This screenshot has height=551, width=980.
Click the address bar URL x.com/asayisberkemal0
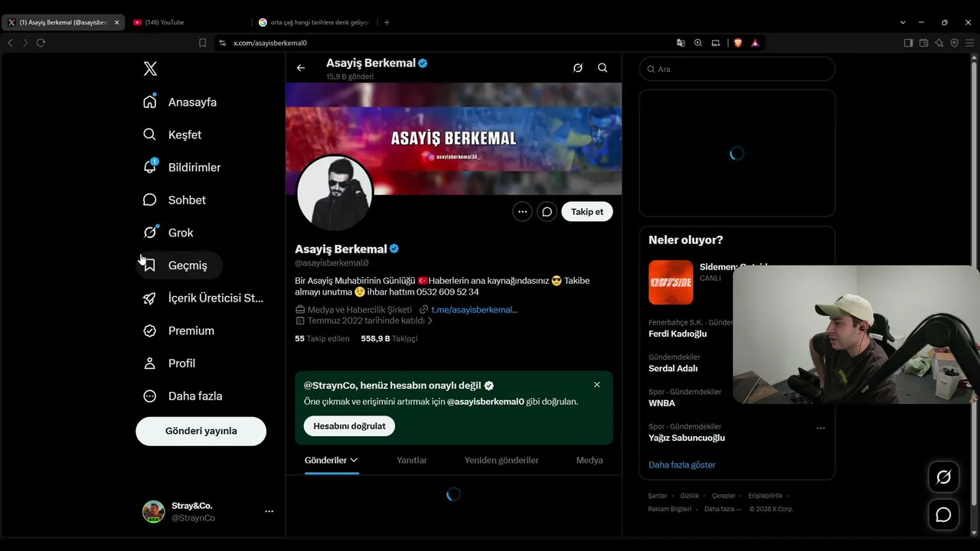tap(270, 43)
